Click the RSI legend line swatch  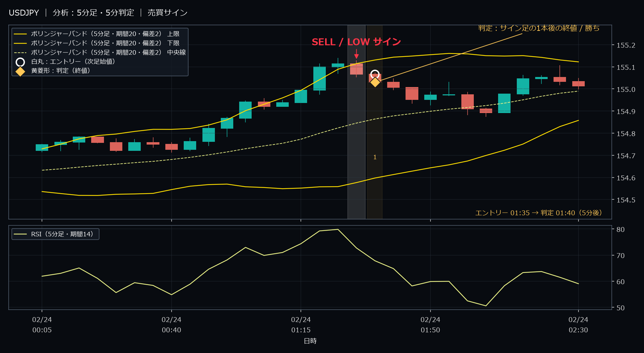click(20, 234)
